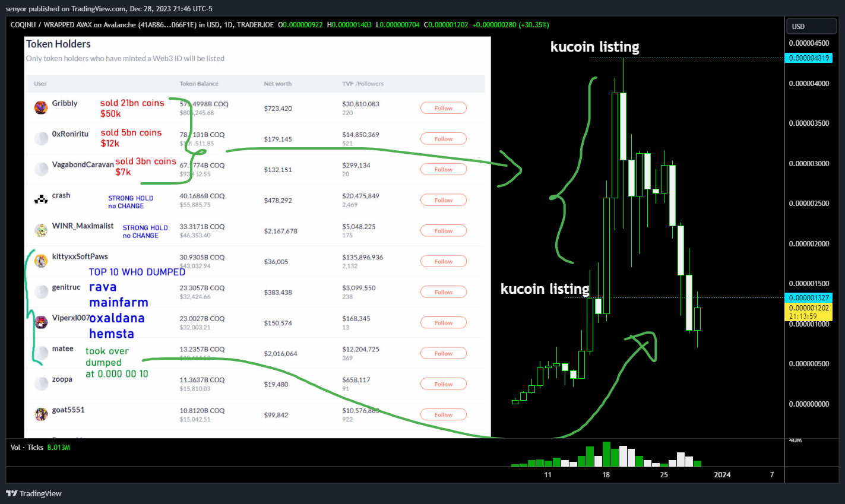The width and height of the screenshot is (845, 504).
Task: Click the Net worth column header
Action: coord(278,84)
